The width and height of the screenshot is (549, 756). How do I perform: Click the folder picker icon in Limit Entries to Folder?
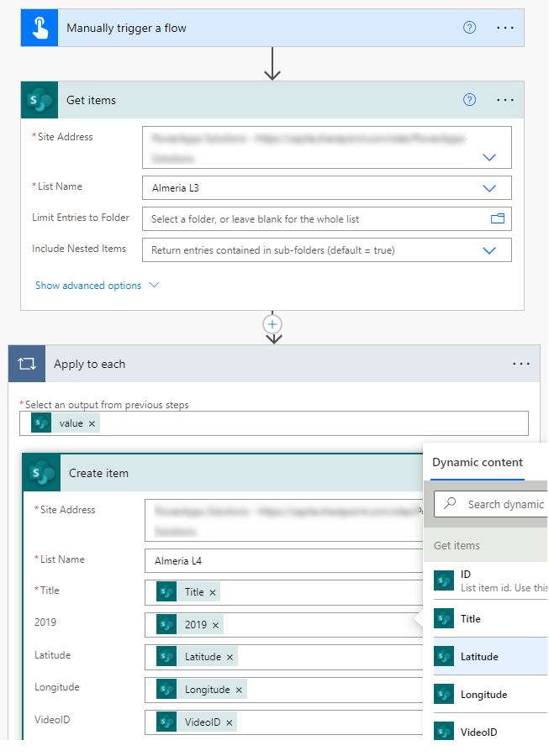498,219
